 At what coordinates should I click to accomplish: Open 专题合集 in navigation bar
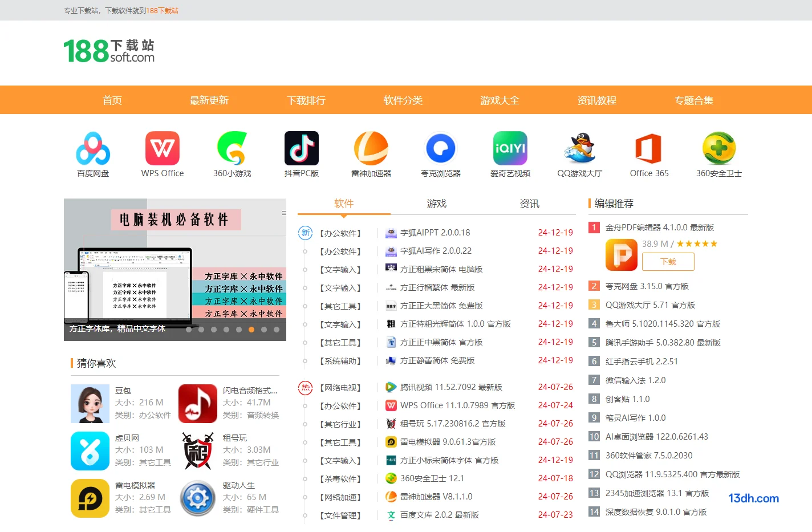(694, 100)
